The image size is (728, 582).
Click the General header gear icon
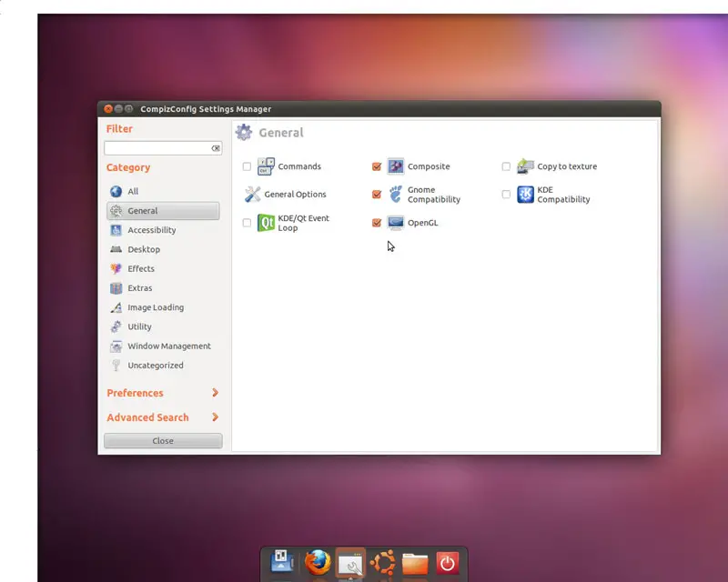click(x=244, y=132)
